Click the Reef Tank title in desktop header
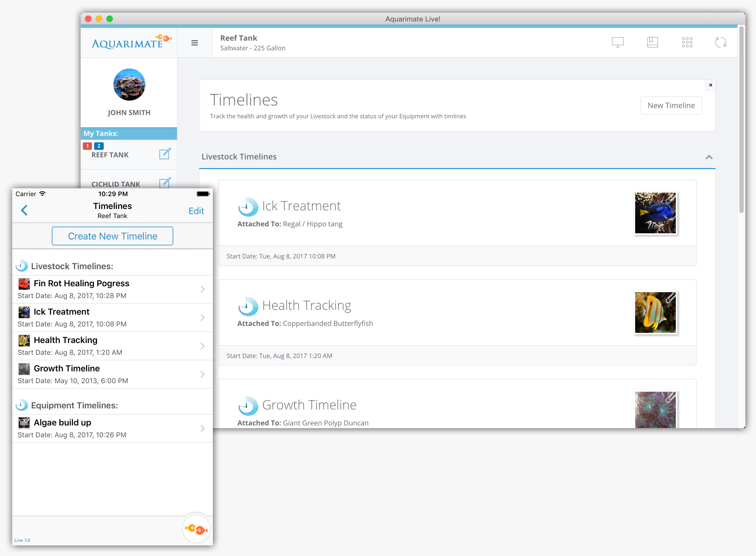 238,38
